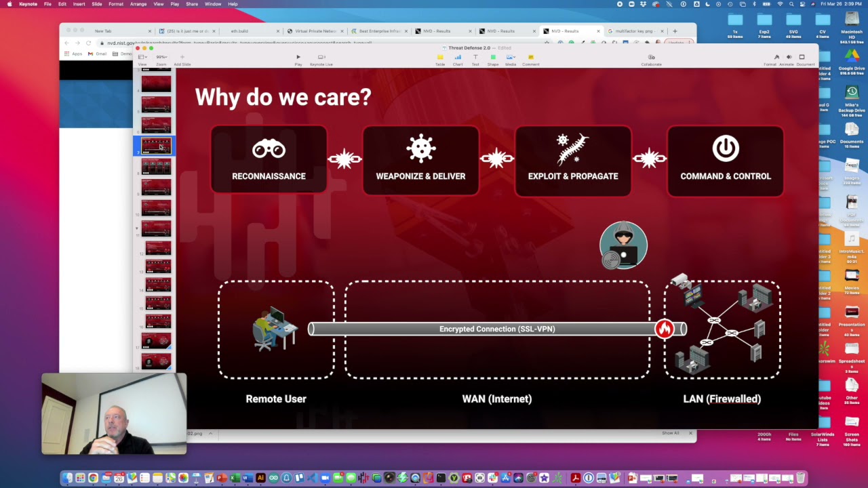Close the Chrome downloads bar
The height and width of the screenshot is (488, 868).
tap(690, 433)
